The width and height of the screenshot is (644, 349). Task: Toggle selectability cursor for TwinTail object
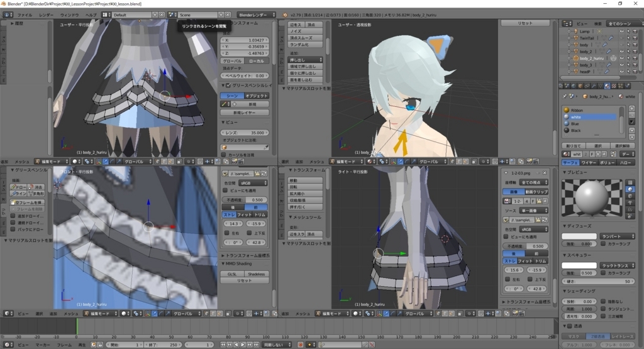click(x=628, y=38)
